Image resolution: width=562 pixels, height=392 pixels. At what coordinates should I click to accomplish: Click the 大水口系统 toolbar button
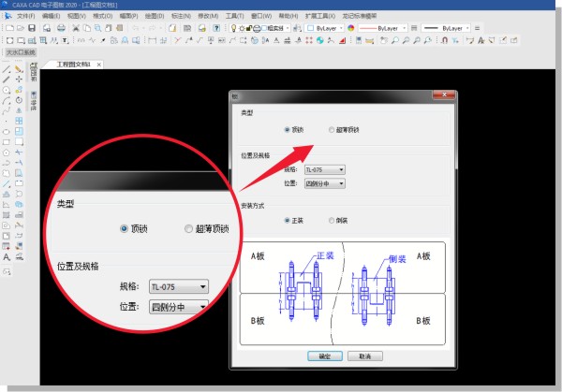tap(22, 52)
